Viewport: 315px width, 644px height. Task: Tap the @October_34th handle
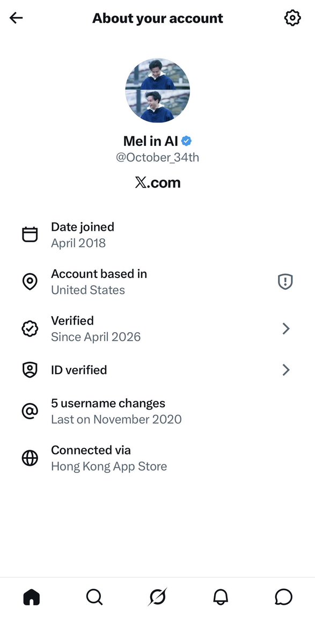[x=158, y=158]
